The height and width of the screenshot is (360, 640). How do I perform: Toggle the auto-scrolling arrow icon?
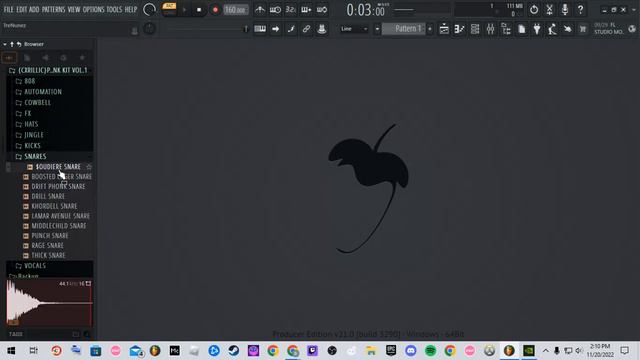276,29
